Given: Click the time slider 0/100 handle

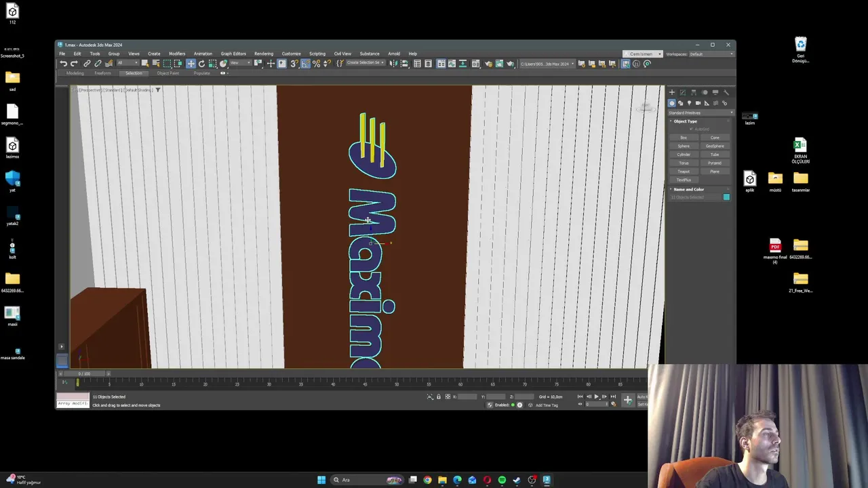Looking at the screenshot, I should coord(84,374).
